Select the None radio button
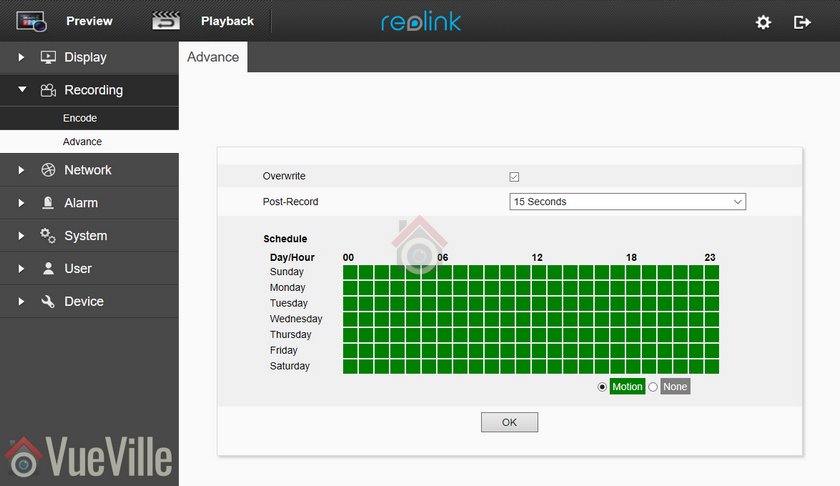 click(652, 387)
